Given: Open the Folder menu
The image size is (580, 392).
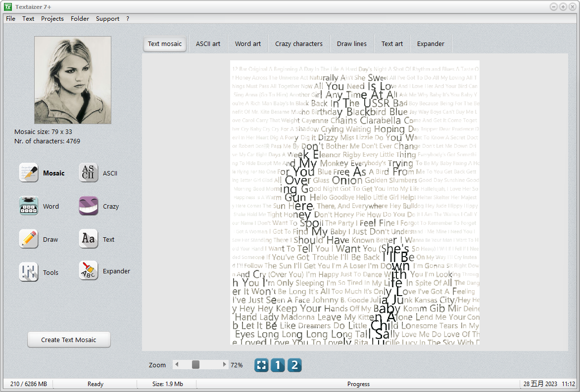Looking at the screenshot, I should point(80,18).
